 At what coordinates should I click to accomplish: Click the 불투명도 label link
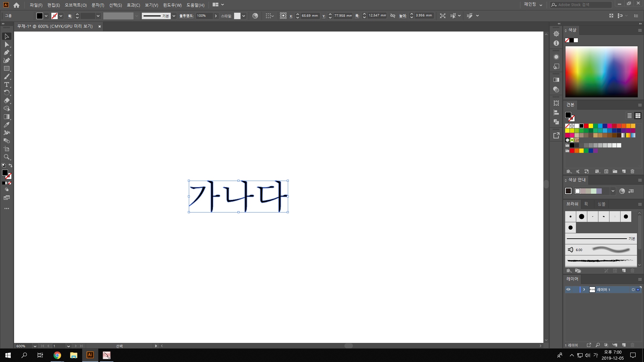[x=186, y=16]
